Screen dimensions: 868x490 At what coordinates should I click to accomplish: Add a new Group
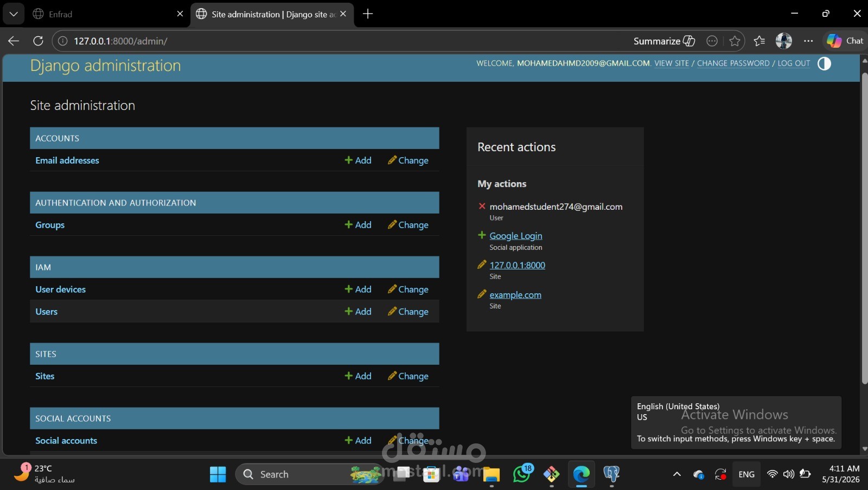(358, 225)
